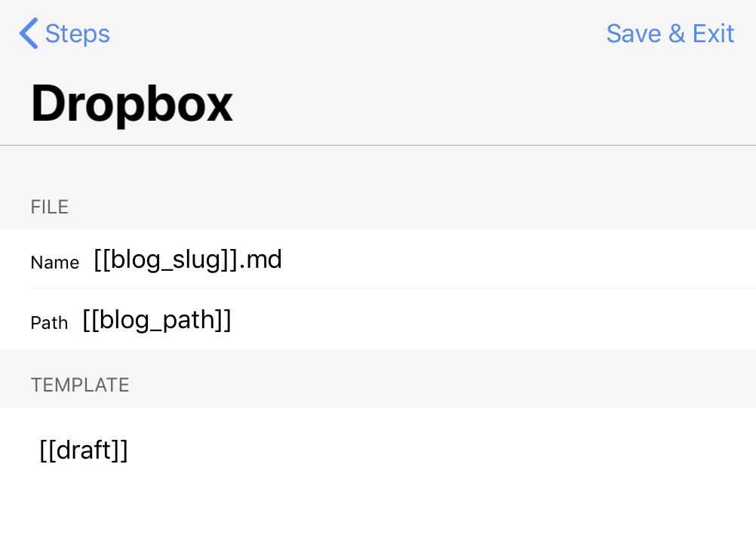Go back to Steps
Viewport: 756px width, 550px height.
coord(77,34)
